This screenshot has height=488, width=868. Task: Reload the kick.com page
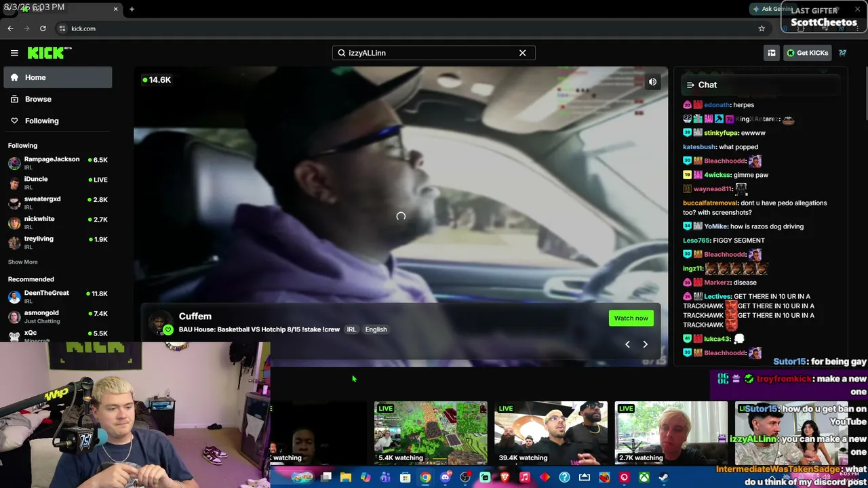[43, 28]
